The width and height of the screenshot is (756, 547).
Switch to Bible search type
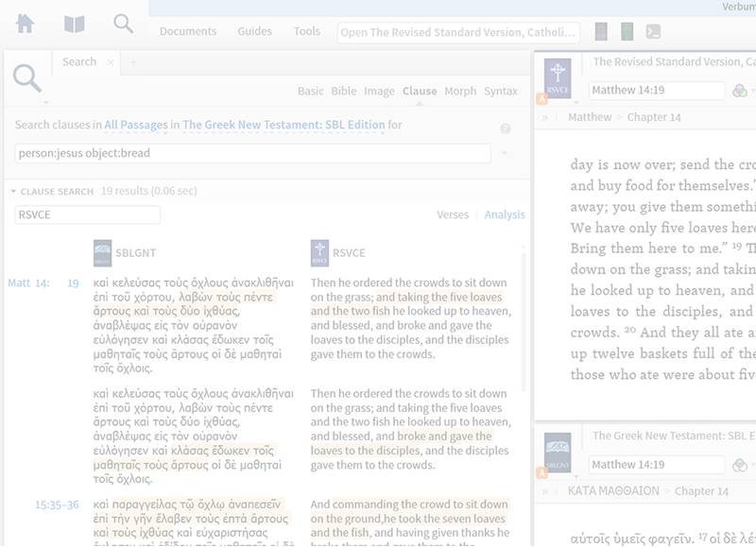[x=344, y=91]
